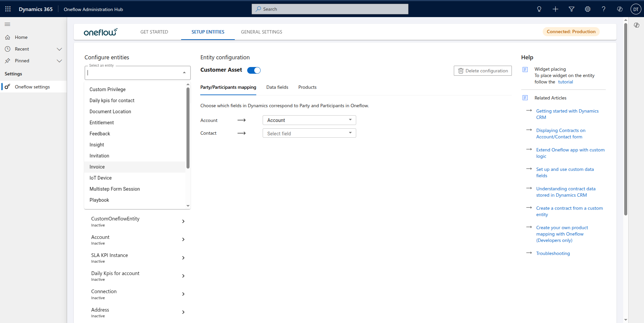Click the Search box in top bar
Viewport: 644px width, 323px height.
[x=330, y=9]
